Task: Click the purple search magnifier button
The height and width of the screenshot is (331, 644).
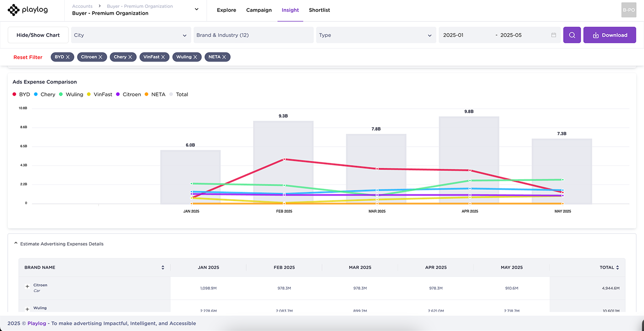Action: click(572, 35)
